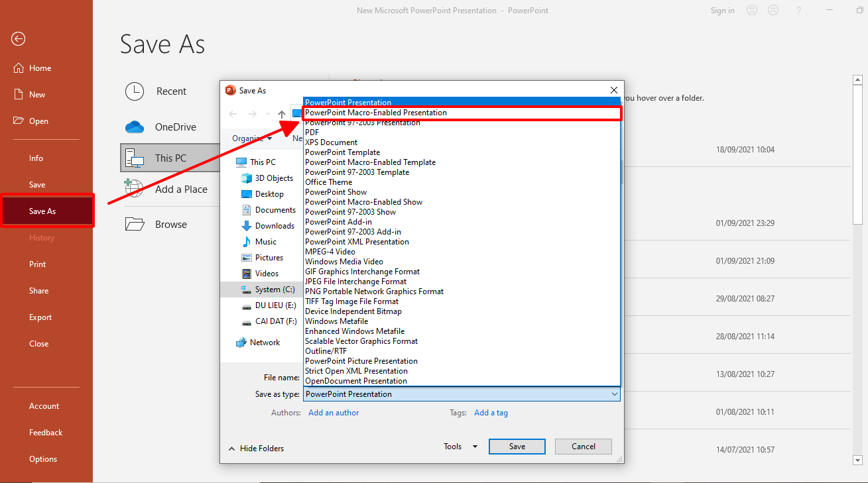The height and width of the screenshot is (483, 868).
Task: Choose PowerPoint Show file type
Action: 462,192
